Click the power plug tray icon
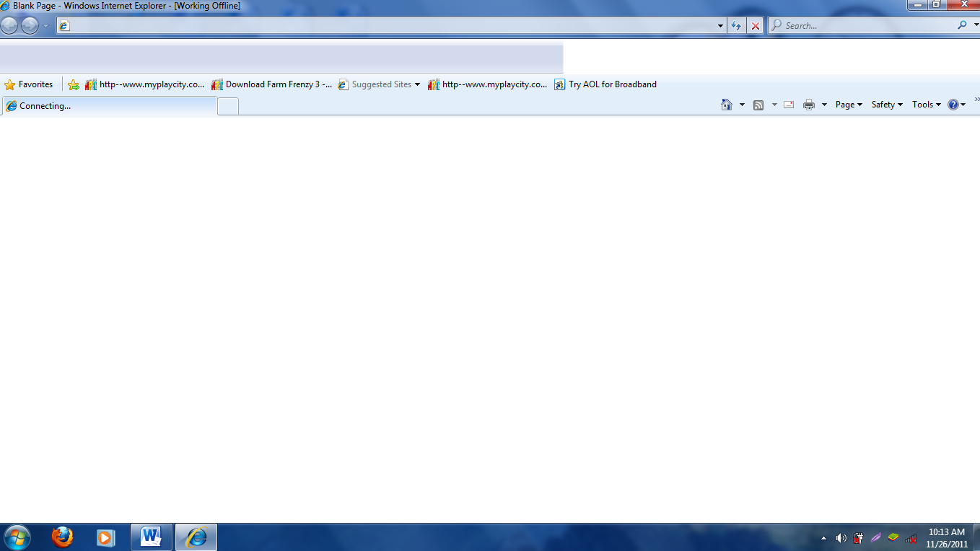The width and height of the screenshot is (980, 551). click(x=859, y=538)
